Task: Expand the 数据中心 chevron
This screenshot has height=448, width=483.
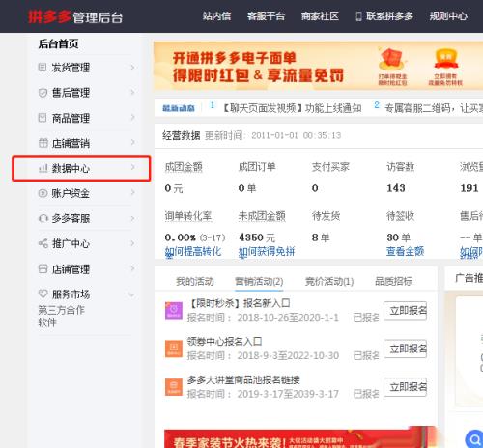Action: tap(132, 167)
